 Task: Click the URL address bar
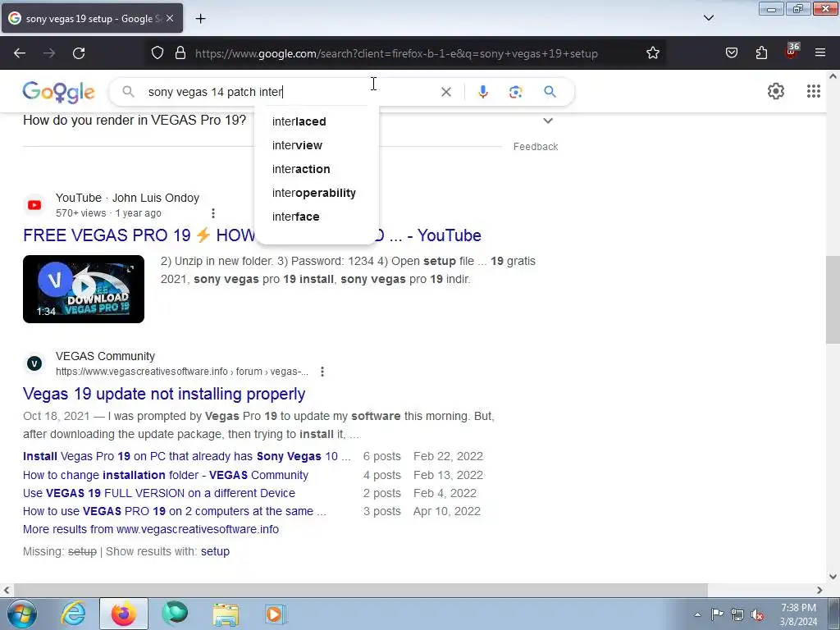tap(396, 53)
